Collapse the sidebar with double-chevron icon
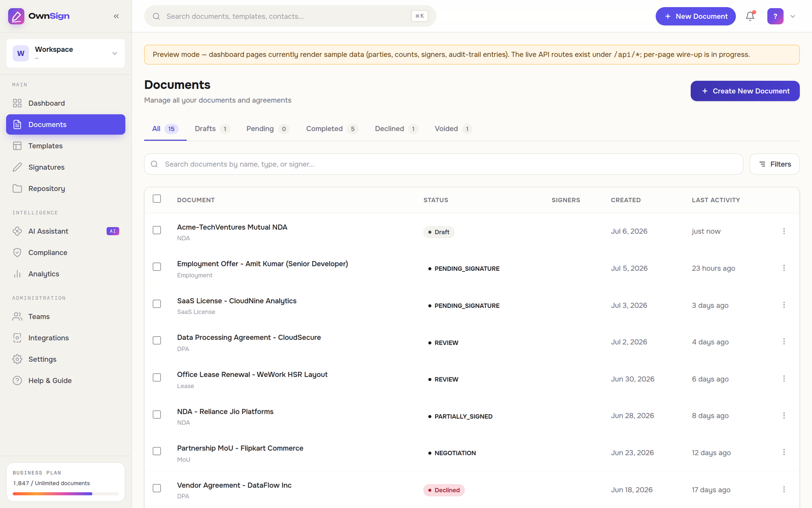The image size is (812, 508). [x=116, y=16]
